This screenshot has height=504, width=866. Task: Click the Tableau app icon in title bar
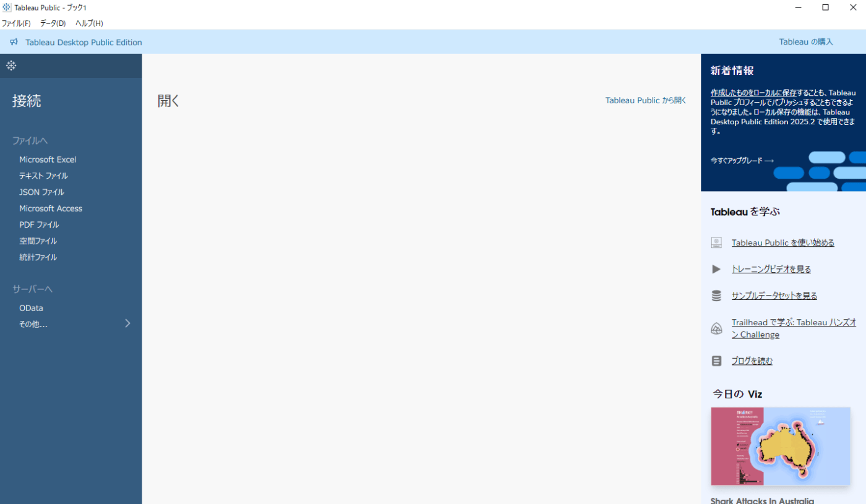click(7, 7)
